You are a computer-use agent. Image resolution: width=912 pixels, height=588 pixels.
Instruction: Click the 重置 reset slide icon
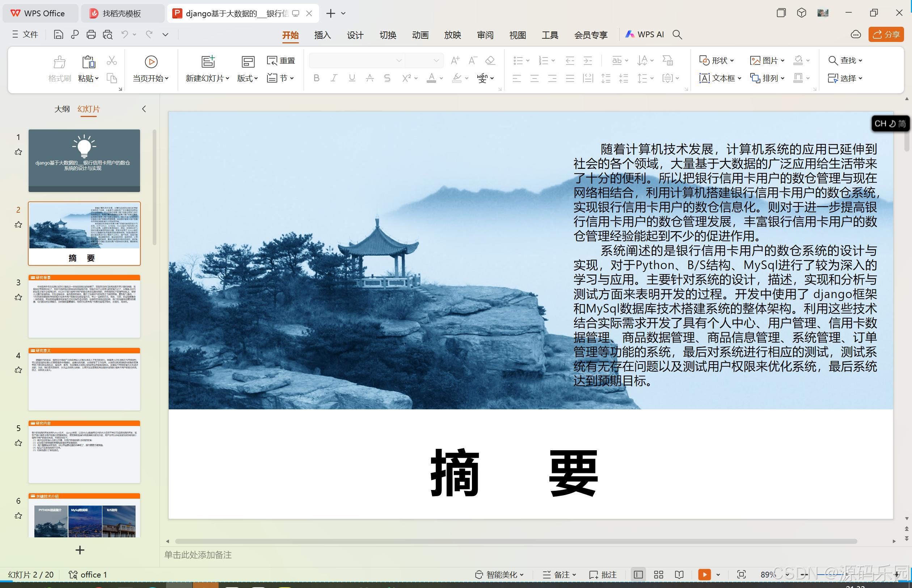point(281,60)
